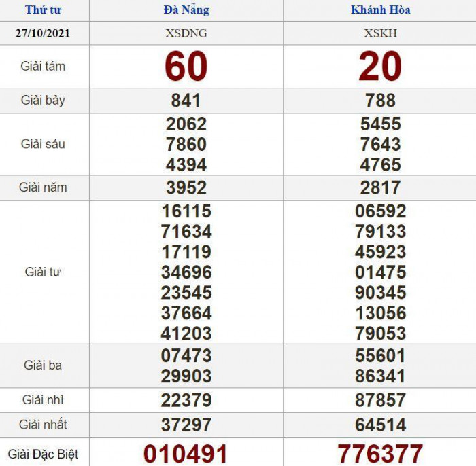Select the Giải bảy row label

tap(43, 101)
